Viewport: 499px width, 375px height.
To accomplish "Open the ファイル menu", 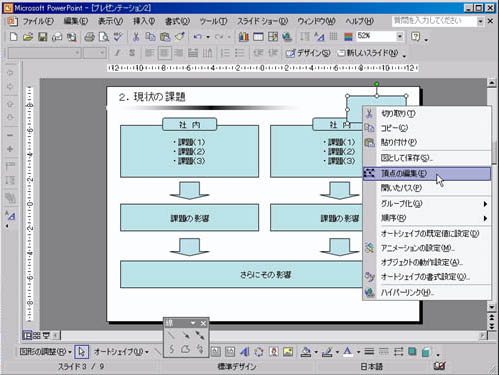I will (37, 21).
